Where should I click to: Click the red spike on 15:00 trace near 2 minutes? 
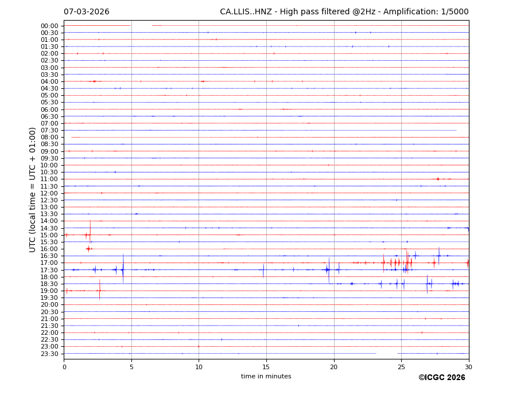pos(90,231)
